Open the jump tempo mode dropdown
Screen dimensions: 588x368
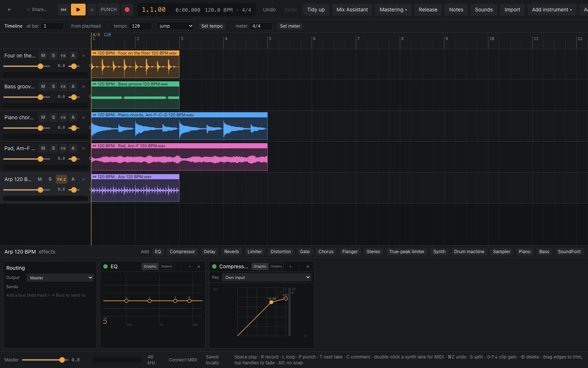pyautogui.click(x=175, y=26)
